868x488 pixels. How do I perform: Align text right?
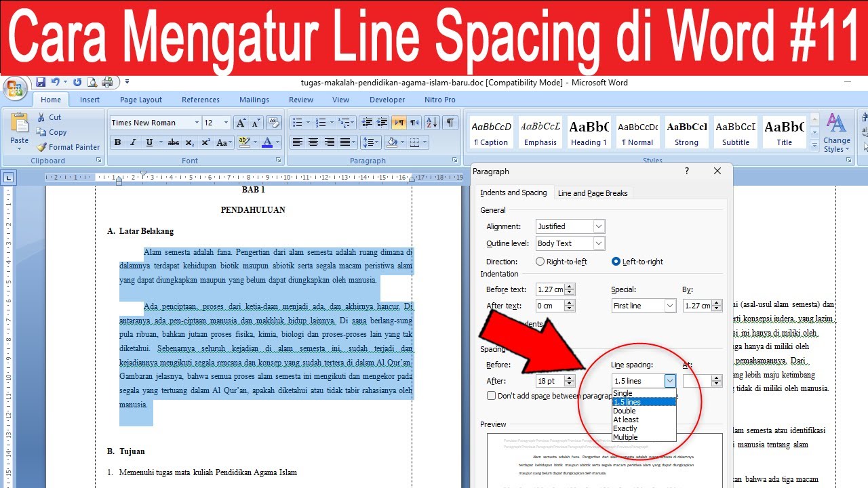click(x=329, y=142)
